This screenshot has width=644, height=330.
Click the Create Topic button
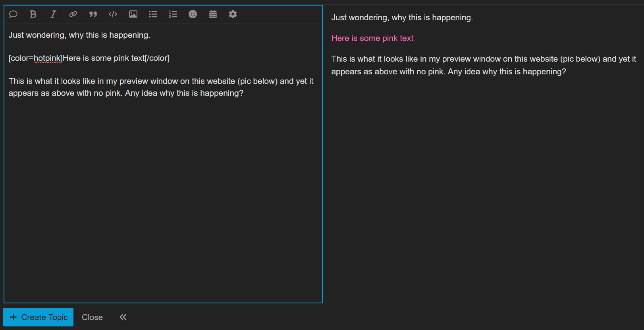pyautogui.click(x=39, y=317)
